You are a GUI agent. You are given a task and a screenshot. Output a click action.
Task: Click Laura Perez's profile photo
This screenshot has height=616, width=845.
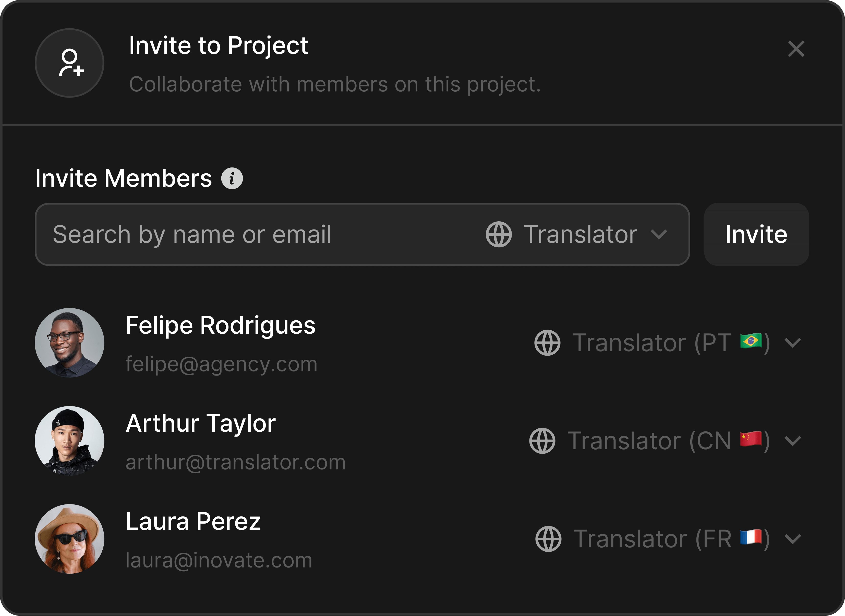click(70, 539)
